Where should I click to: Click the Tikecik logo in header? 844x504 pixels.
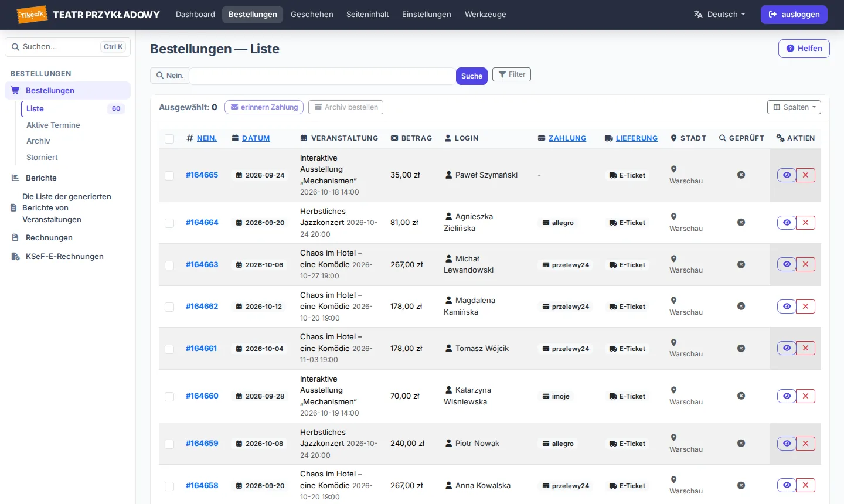[32, 15]
